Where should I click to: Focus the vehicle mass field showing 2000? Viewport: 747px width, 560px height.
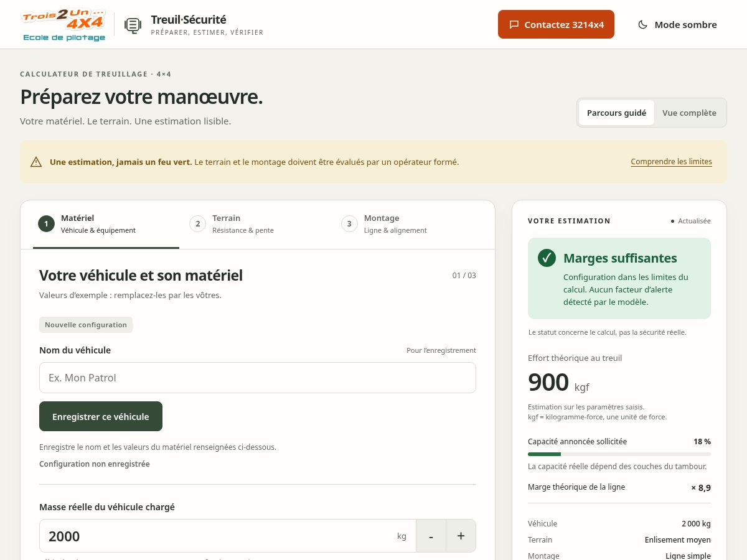[x=227, y=536]
